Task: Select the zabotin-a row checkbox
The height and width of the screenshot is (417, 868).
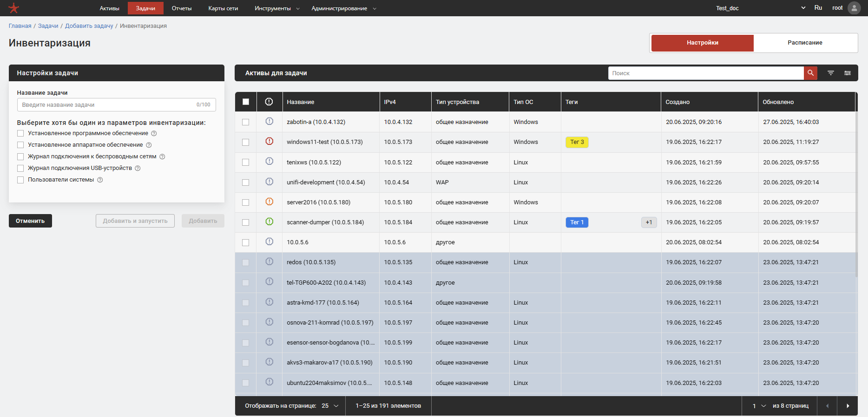Action: (x=245, y=122)
